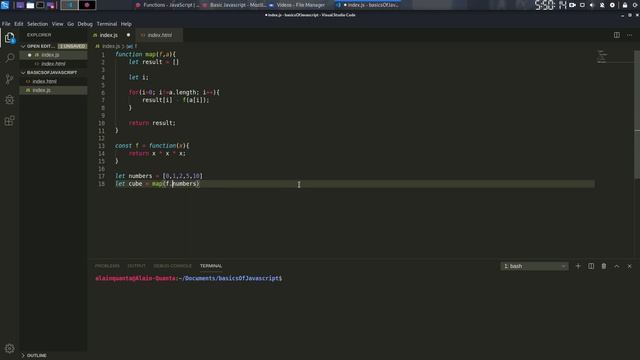
Task: Click the screen recorder camera tray icon
Action: pos(572,5)
